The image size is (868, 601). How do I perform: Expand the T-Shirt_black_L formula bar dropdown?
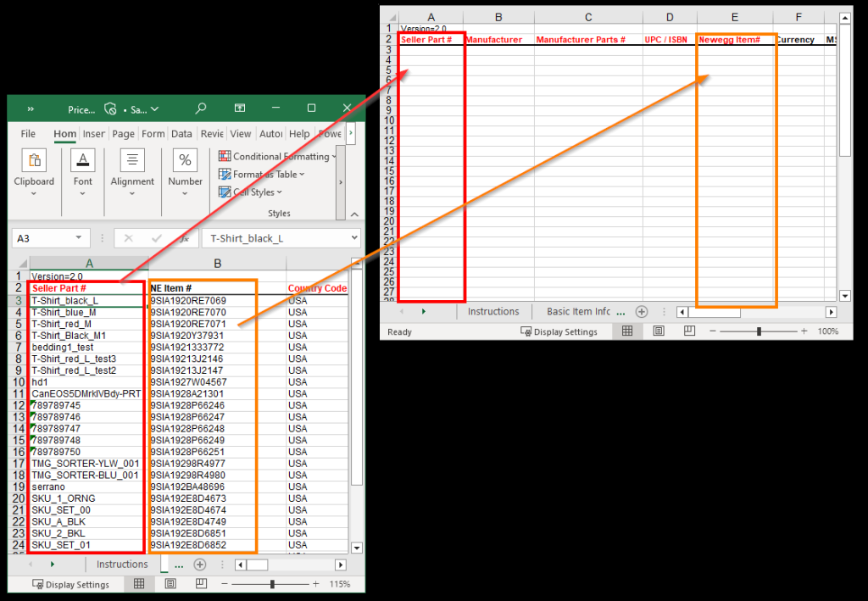(x=355, y=237)
